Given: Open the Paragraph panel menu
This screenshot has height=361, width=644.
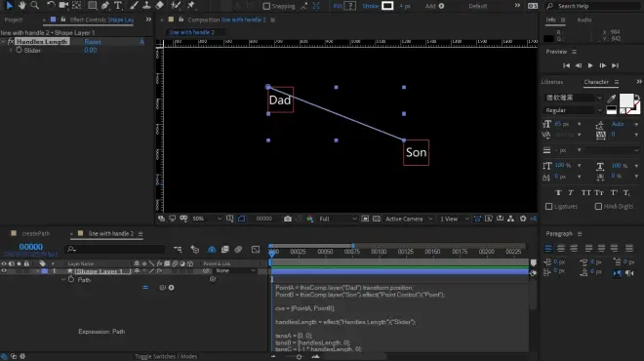Looking at the screenshot, I should tap(580, 234).
